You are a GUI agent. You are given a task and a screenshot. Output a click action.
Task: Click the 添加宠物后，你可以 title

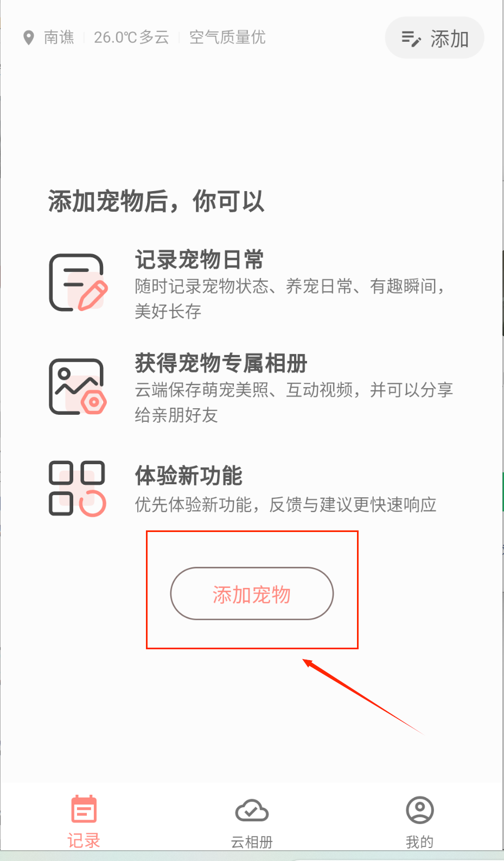coord(156,201)
